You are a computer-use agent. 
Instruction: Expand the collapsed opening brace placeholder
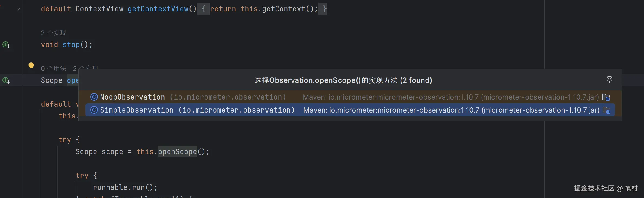[x=203, y=9]
